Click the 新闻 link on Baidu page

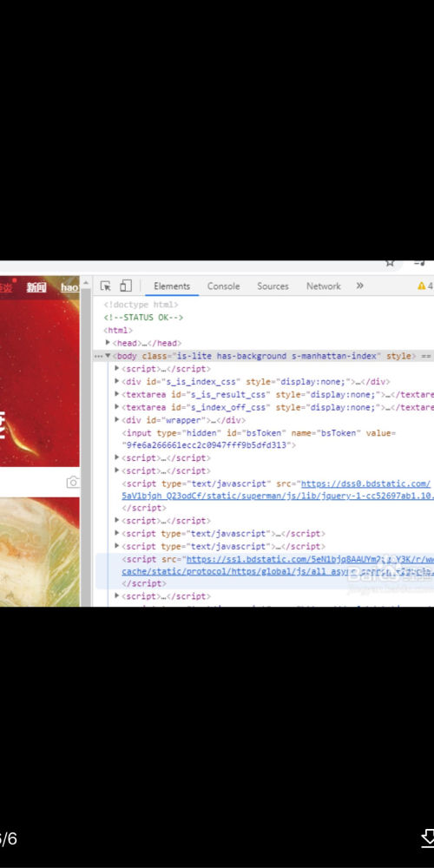[36, 287]
